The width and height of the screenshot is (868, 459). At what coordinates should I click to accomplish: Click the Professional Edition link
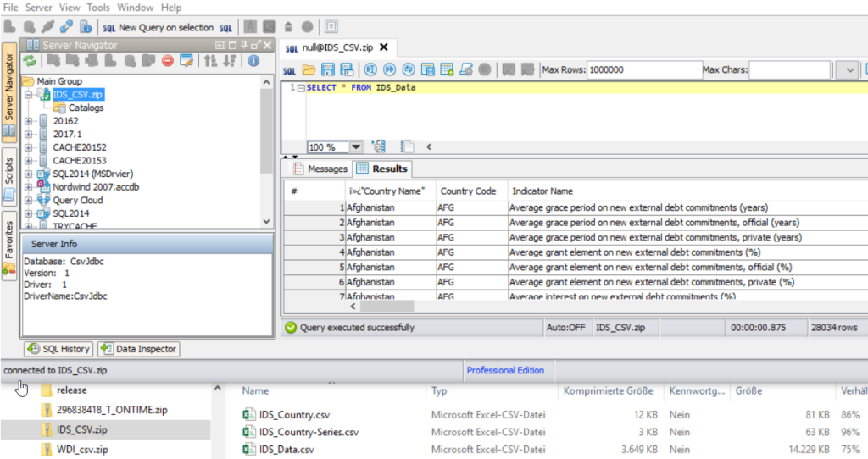[505, 371]
